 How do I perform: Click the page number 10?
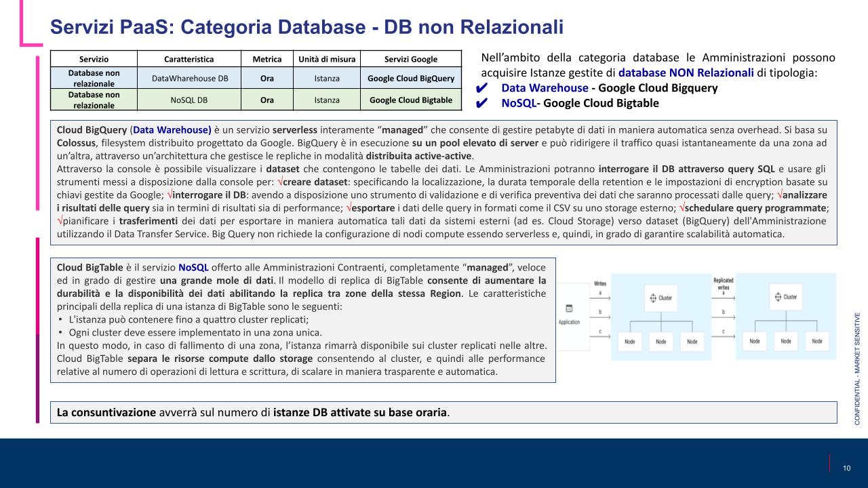846,468
